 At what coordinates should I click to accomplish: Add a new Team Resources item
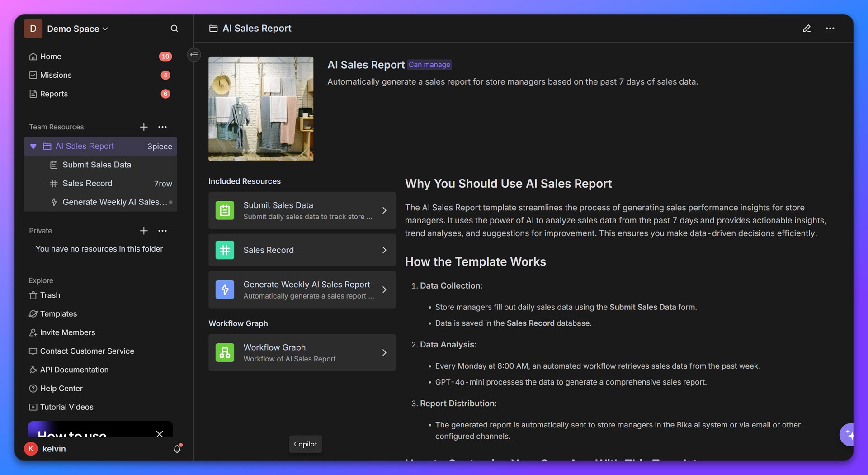pos(144,127)
